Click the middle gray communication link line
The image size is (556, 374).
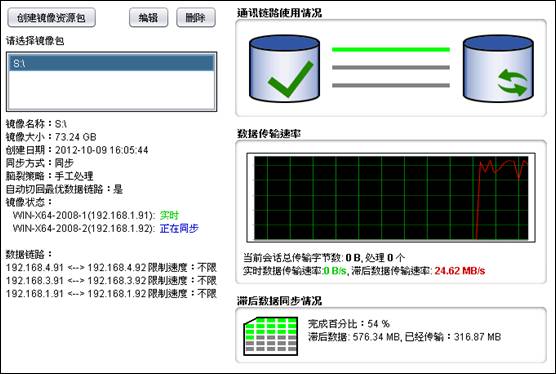click(x=391, y=67)
